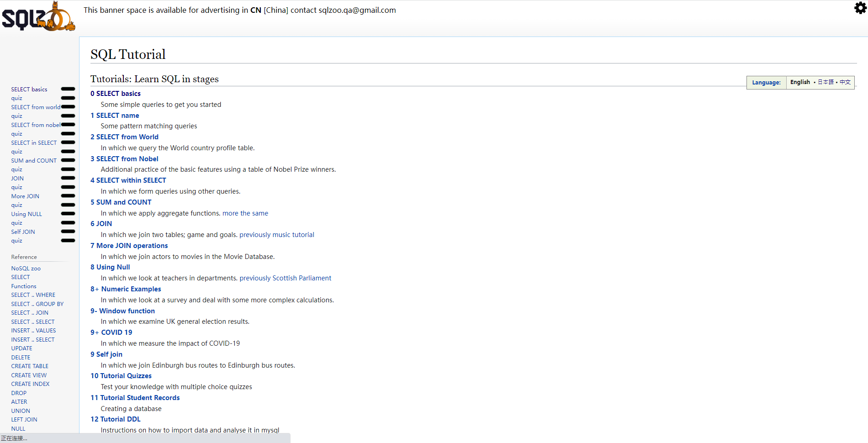This screenshot has height=443, width=868.
Task: Switch language to 日本語
Action: click(826, 82)
